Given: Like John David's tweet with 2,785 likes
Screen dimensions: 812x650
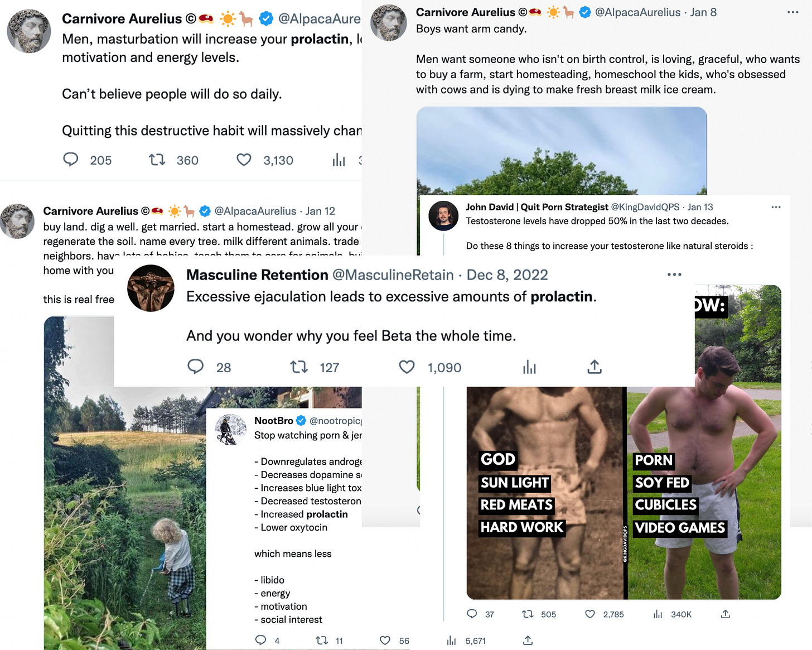Looking at the screenshot, I should click(589, 614).
